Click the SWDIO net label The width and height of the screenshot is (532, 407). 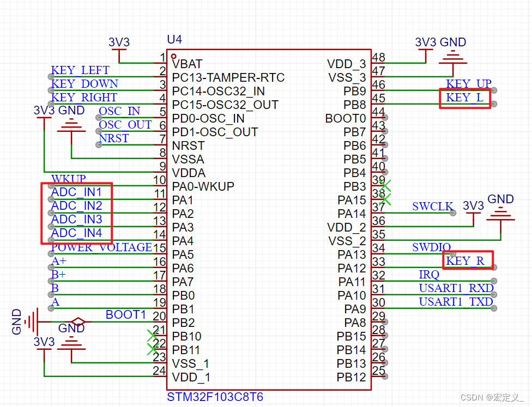click(431, 247)
